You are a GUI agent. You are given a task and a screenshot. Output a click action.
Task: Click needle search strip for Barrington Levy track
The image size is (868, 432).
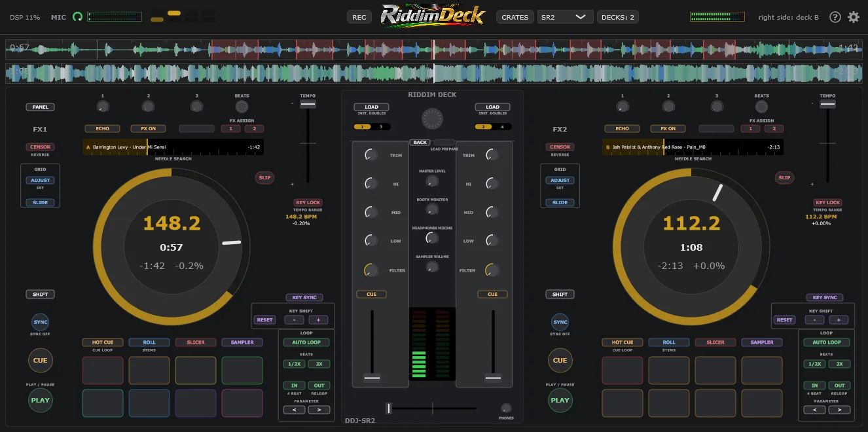173,147
